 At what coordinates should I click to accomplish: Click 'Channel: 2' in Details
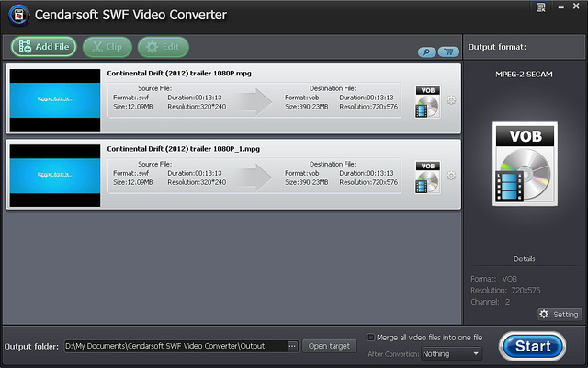point(490,302)
